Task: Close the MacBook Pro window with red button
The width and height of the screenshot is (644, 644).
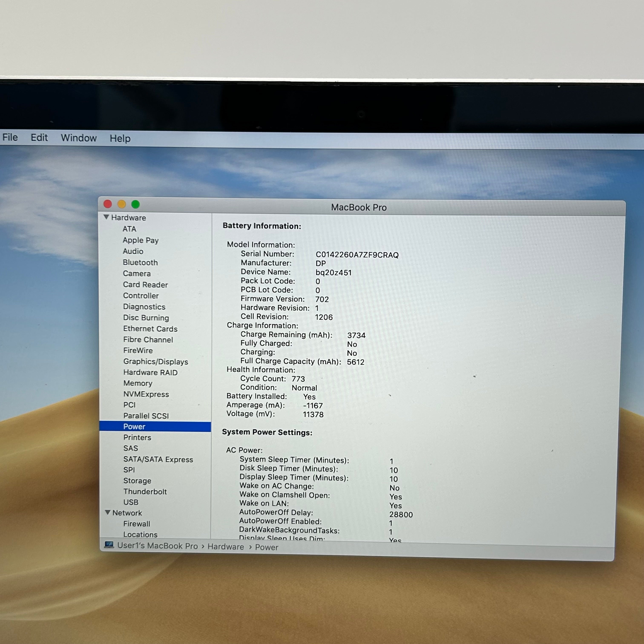Action: pyautogui.click(x=108, y=204)
